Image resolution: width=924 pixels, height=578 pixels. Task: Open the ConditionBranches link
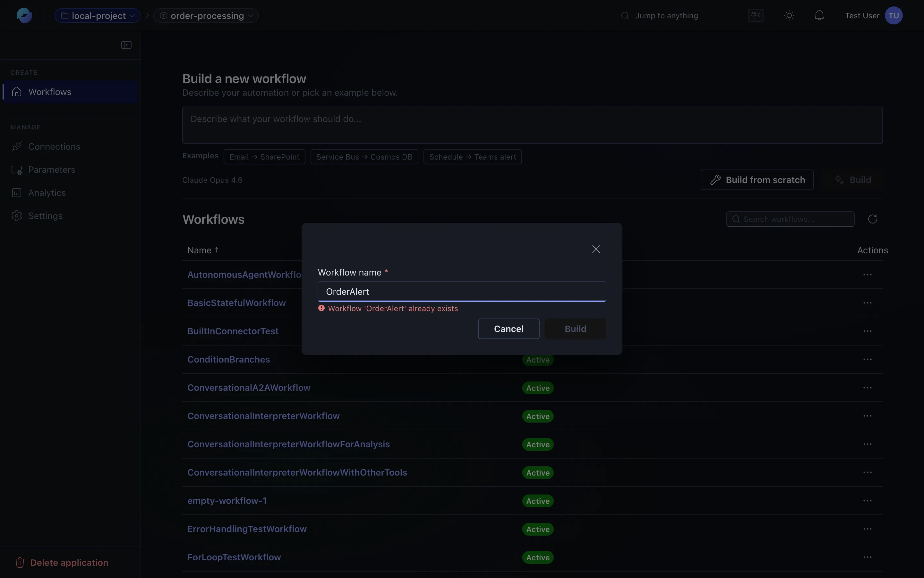[x=229, y=359]
